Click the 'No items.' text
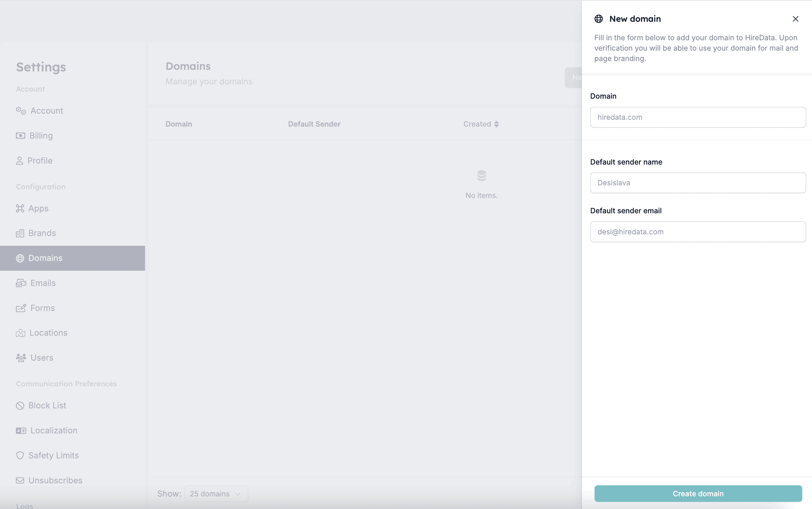The height and width of the screenshot is (509, 812). (482, 196)
